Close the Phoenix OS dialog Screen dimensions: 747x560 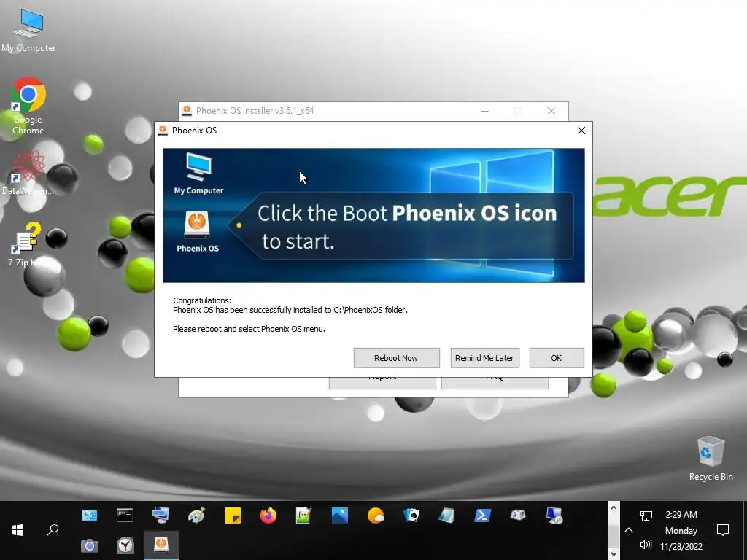[x=581, y=131]
